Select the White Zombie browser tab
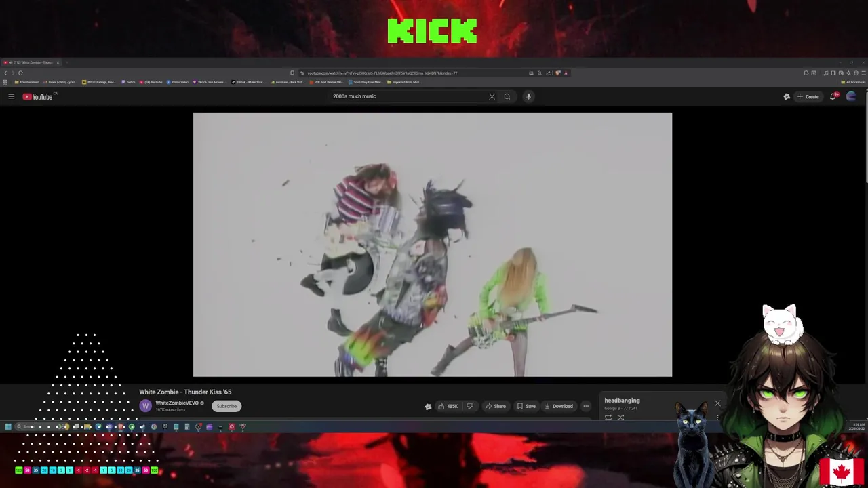 coord(31,62)
